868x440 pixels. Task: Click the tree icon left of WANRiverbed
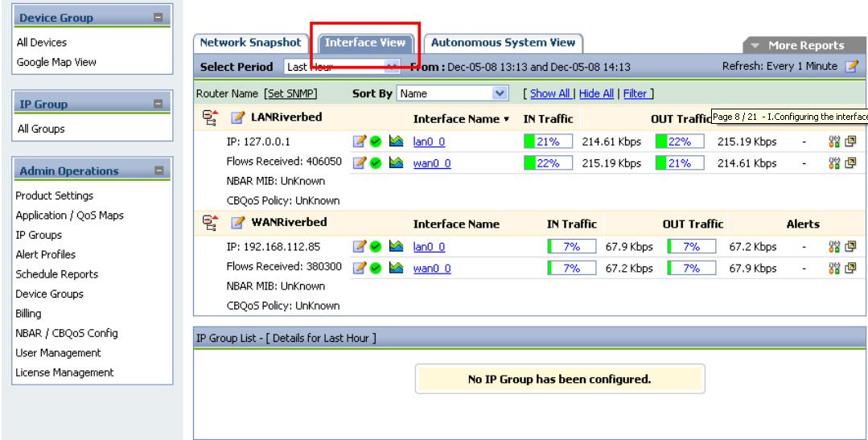[207, 224]
